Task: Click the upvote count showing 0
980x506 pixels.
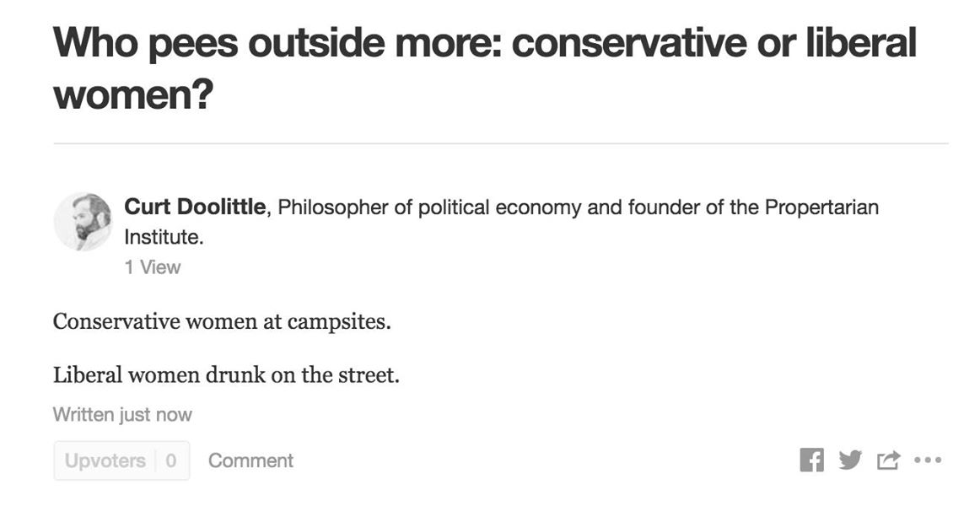Action: coord(171,460)
